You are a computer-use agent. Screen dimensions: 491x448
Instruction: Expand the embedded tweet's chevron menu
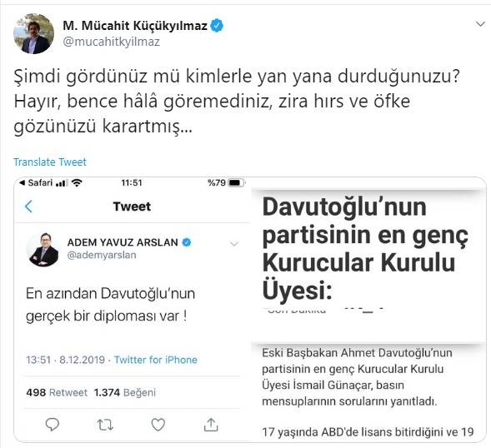[234, 243]
